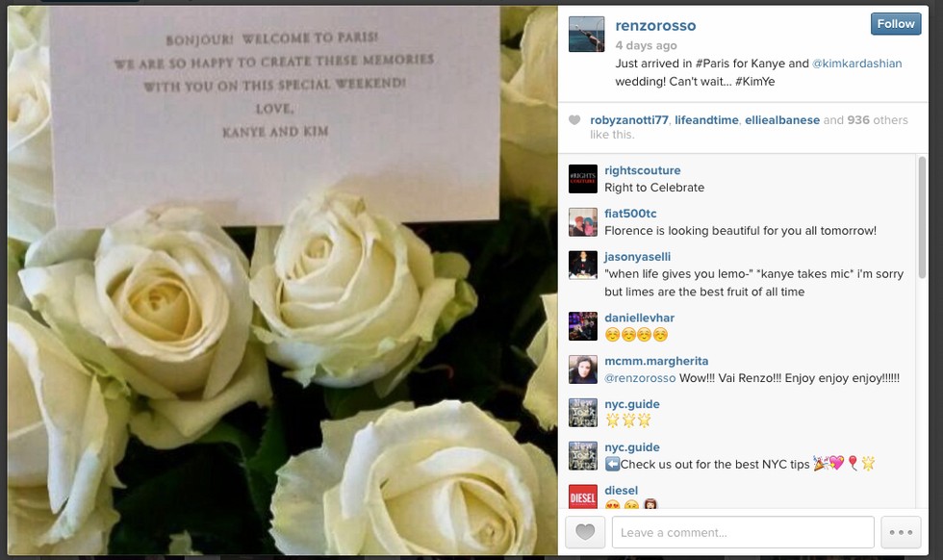This screenshot has width=943, height=560.
Task: Follow the renzorosso account
Action: point(896,23)
